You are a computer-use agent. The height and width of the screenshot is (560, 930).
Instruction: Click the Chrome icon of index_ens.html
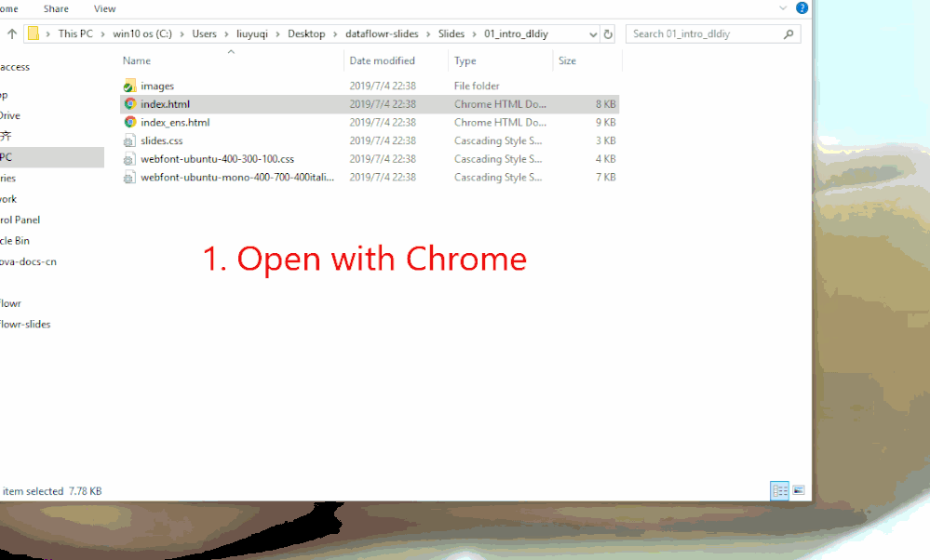point(130,122)
